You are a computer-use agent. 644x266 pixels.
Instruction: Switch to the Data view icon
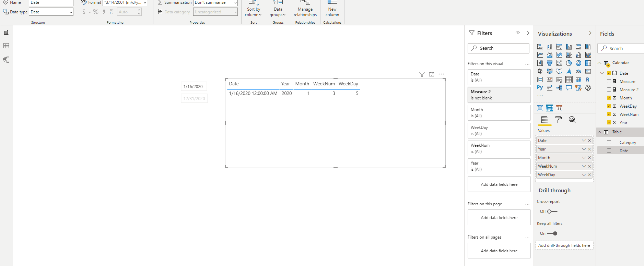[x=6, y=46]
